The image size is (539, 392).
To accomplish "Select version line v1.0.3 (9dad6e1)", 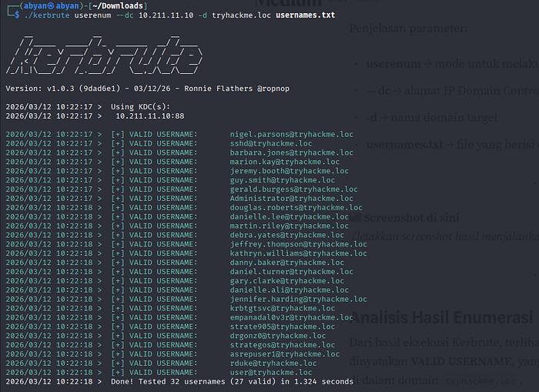I will (x=148, y=89).
